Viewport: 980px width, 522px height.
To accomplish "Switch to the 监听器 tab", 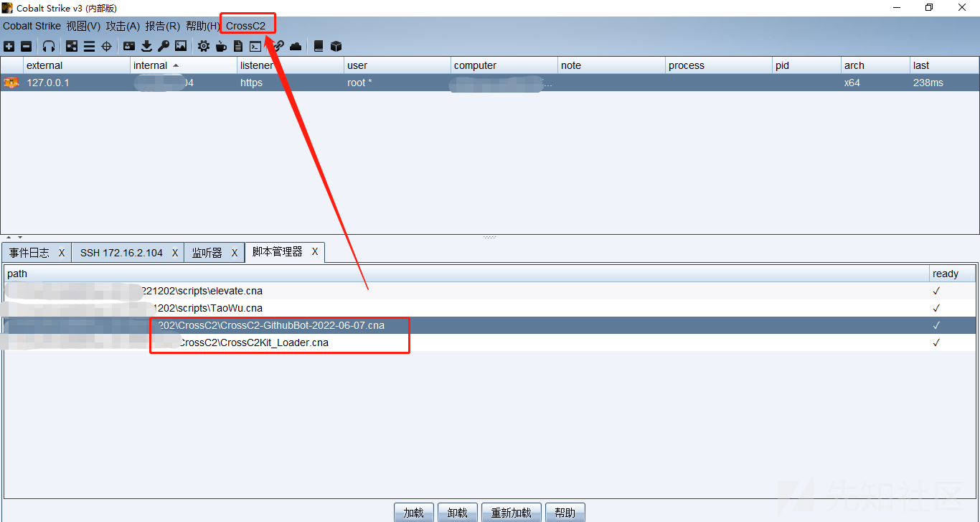I will coord(207,253).
